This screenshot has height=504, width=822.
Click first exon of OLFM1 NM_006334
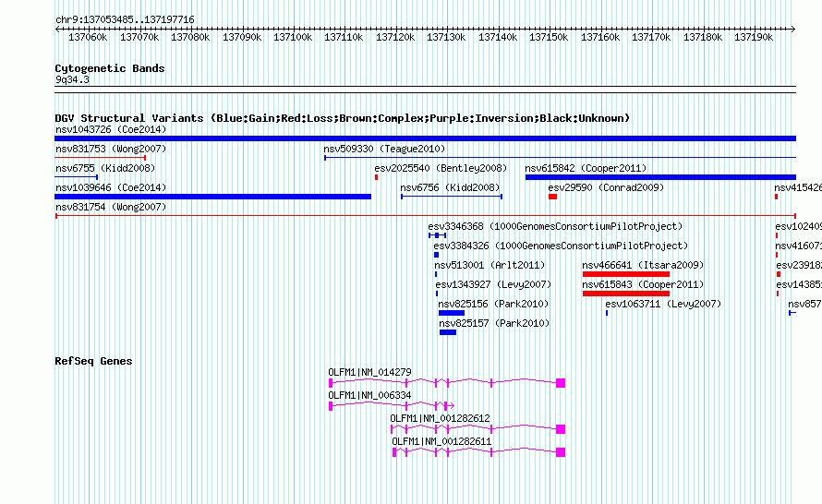click(x=331, y=406)
